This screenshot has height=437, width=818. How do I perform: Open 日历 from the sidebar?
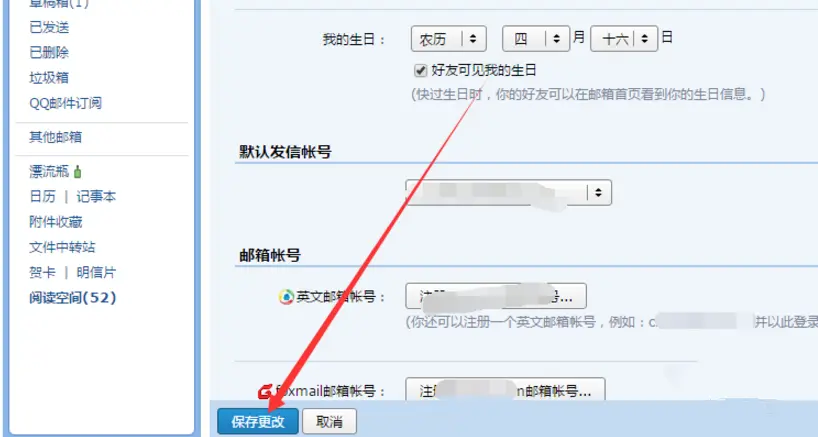pyautogui.click(x=43, y=197)
